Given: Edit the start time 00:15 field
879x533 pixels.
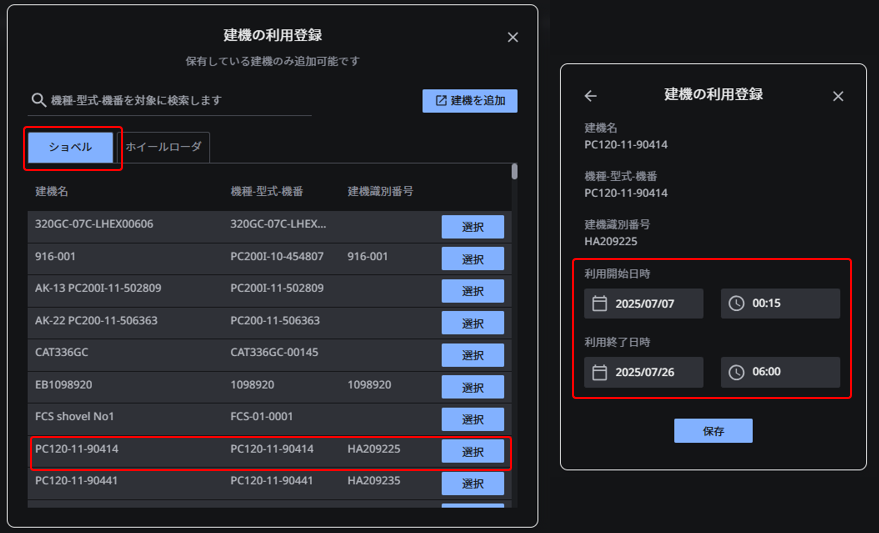Looking at the screenshot, I should [780, 304].
